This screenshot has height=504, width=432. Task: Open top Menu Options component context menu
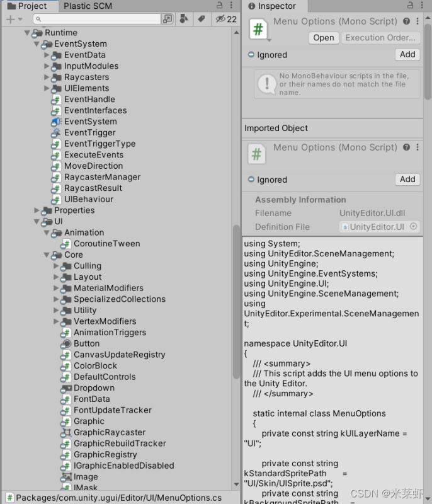click(x=418, y=21)
